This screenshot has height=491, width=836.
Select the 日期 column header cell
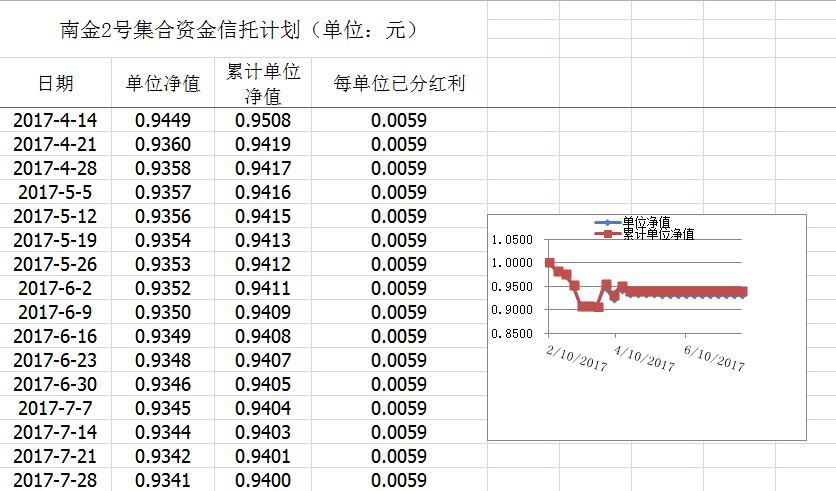point(56,84)
